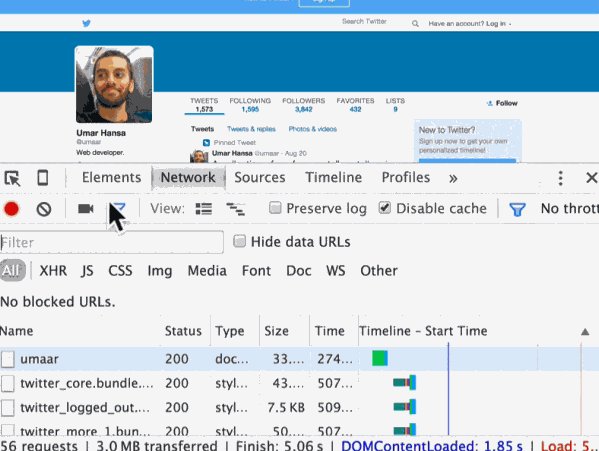This screenshot has width=599, height=451.
Task: Expand the more tabs chevron
Action: click(x=453, y=178)
